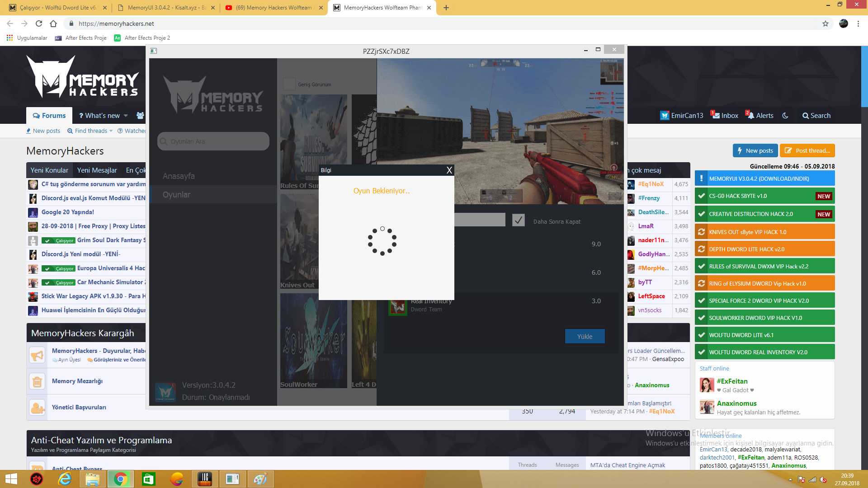Uncheck the Daha Sonra Kapat checkbox

click(x=519, y=220)
